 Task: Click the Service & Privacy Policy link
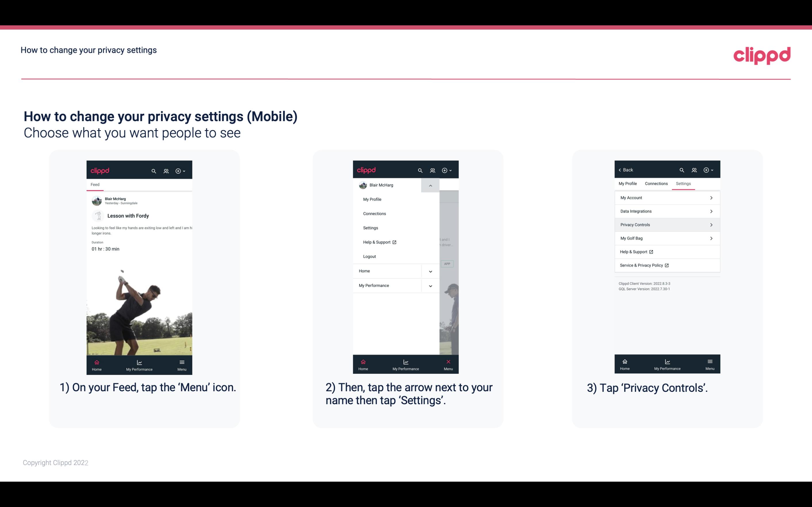(x=641, y=265)
